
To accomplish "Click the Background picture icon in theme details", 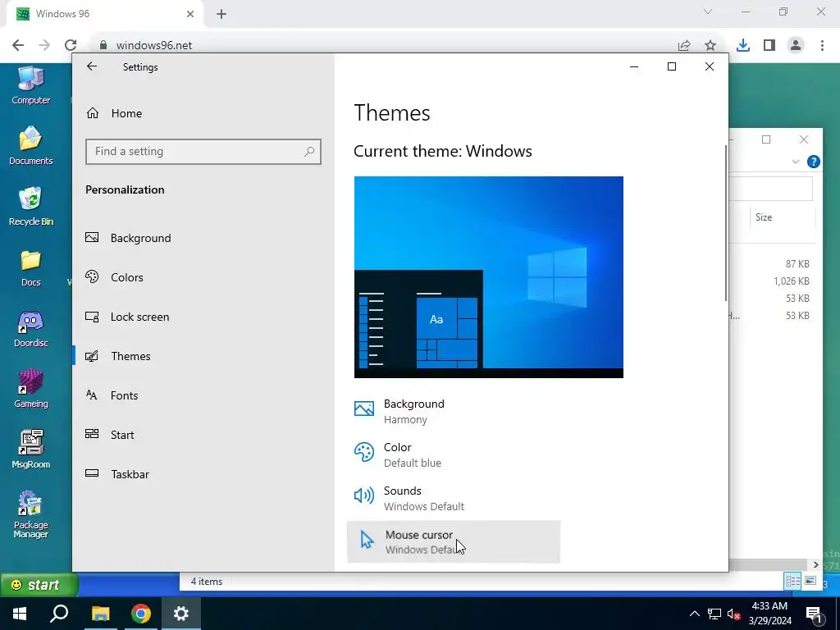I will pyautogui.click(x=363, y=409).
